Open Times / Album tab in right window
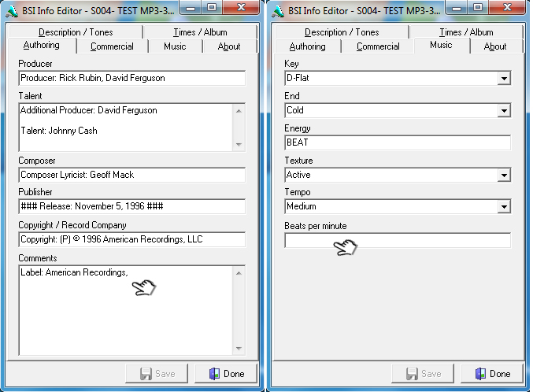The height and width of the screenshot is (392, 533). [x=466, y=32]
